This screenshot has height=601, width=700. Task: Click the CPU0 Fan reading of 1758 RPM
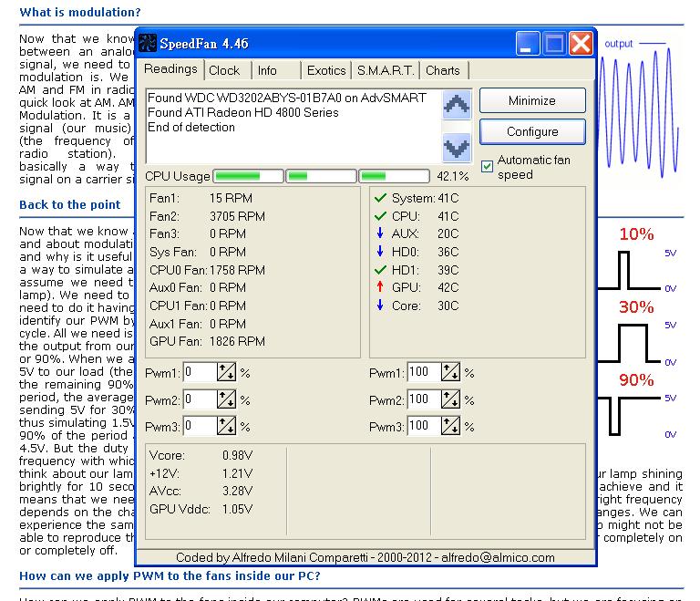[237, 270]
